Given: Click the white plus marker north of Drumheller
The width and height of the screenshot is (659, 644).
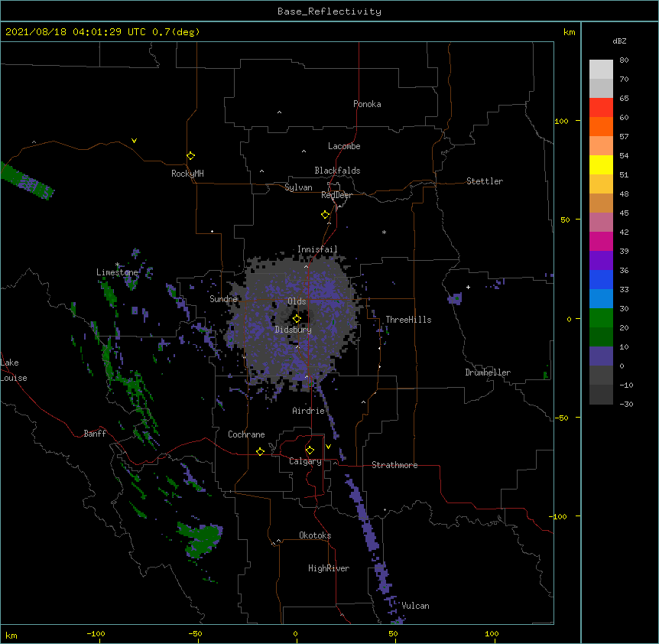Looking at the screenshot, I should 468,287.
